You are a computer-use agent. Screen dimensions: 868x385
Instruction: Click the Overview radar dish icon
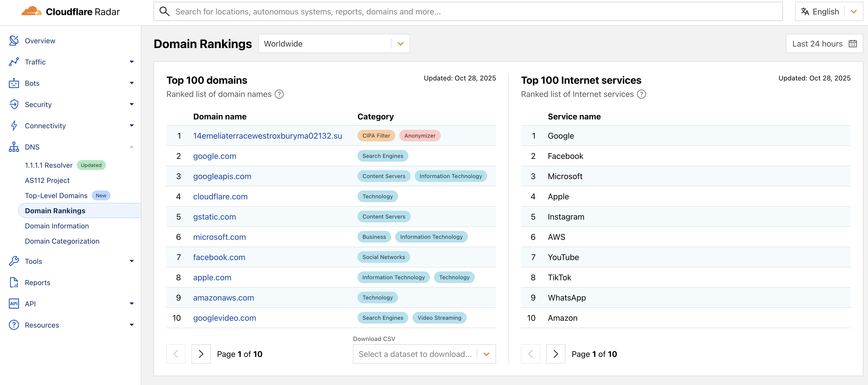click(14, 40)
